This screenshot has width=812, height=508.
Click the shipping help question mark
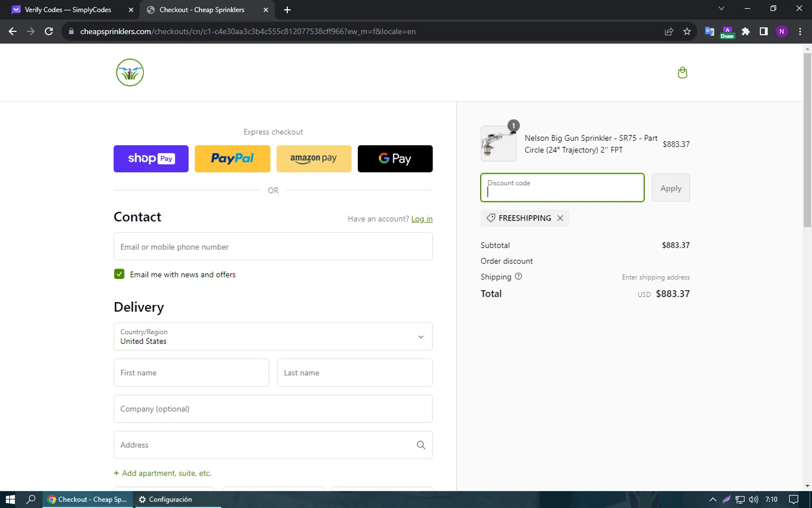tap(518, 276)
